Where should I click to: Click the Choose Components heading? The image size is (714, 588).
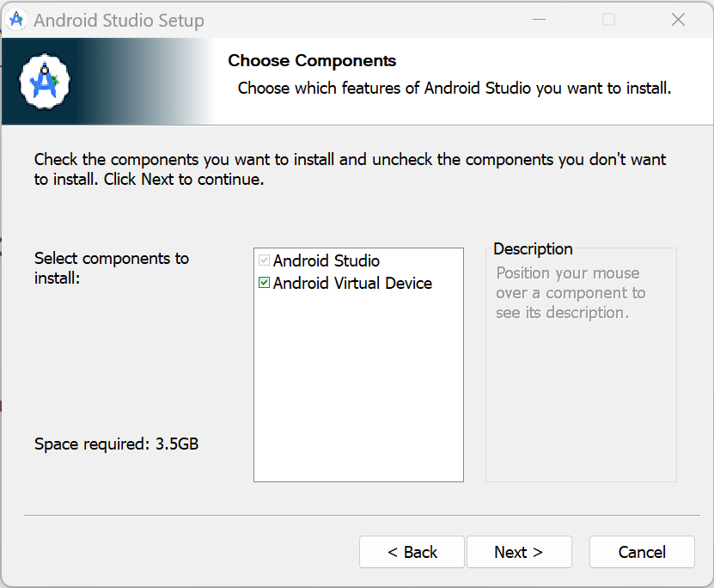[x=312, y=60]
